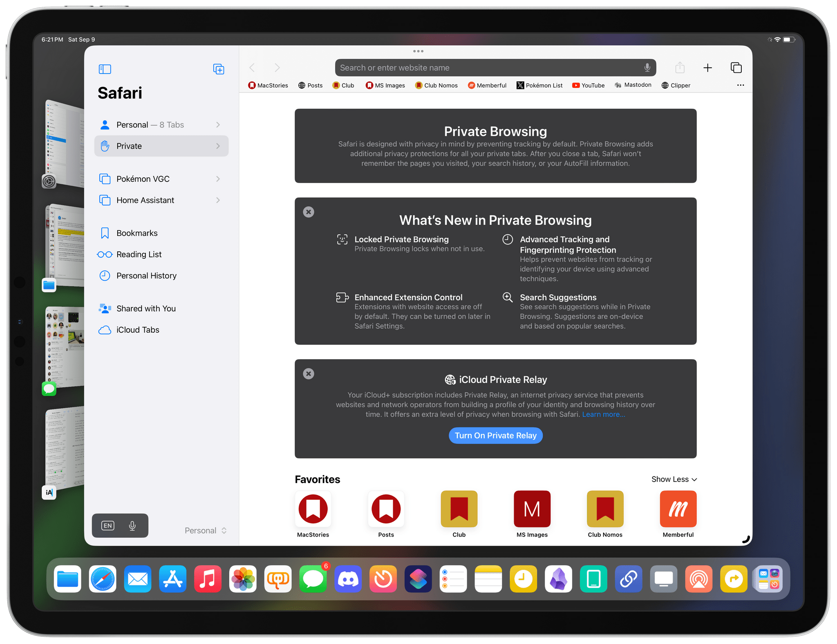Screen dimensions: 837x644
Task: Tap the three-dot multitasking handle at the window top
Action: click(x=418, y=51)
